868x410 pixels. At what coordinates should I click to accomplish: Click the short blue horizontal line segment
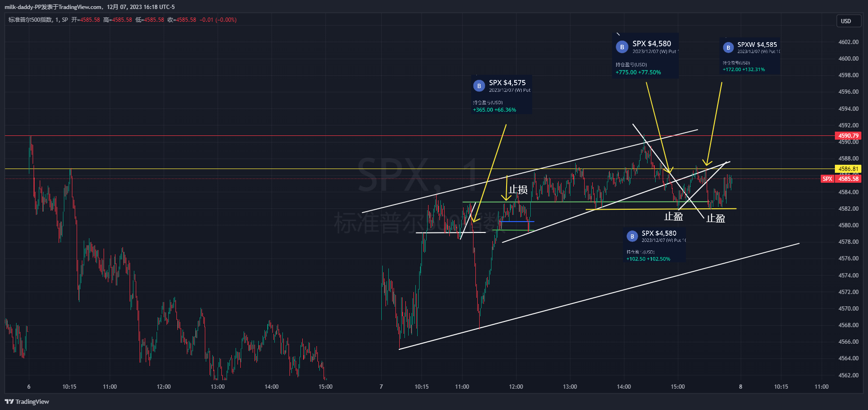[517, 222]
